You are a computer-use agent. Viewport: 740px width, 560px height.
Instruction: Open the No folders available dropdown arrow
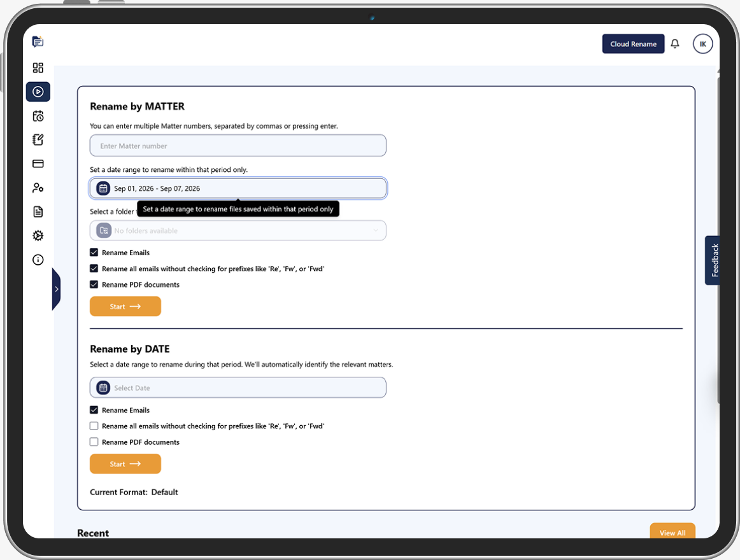tap(376, 231)
